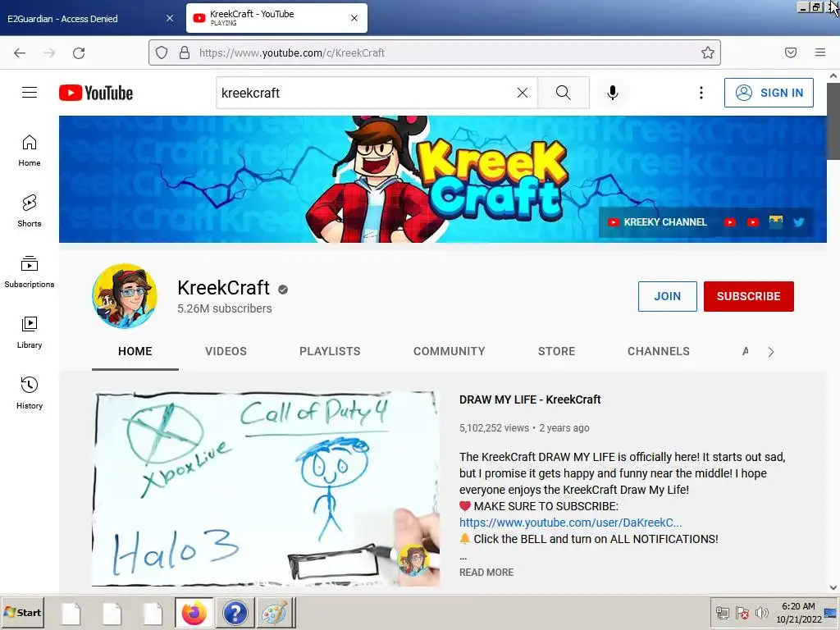Click the help question mark taskbar icon
Image resolution: width=840 pixels, height=630 pixels.
235,613
